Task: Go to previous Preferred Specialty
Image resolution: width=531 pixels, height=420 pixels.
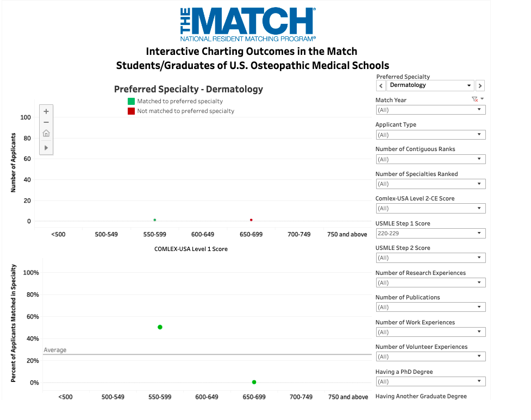Action: 381,86
